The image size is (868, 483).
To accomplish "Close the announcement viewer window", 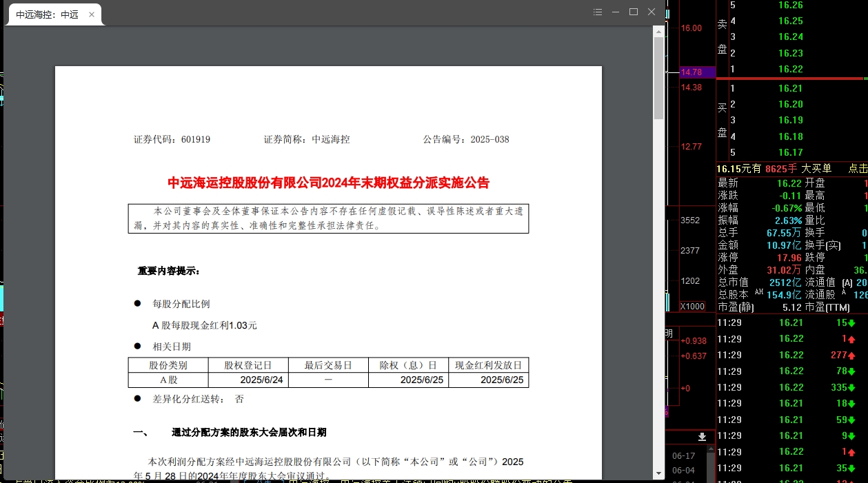I will 652,12.
